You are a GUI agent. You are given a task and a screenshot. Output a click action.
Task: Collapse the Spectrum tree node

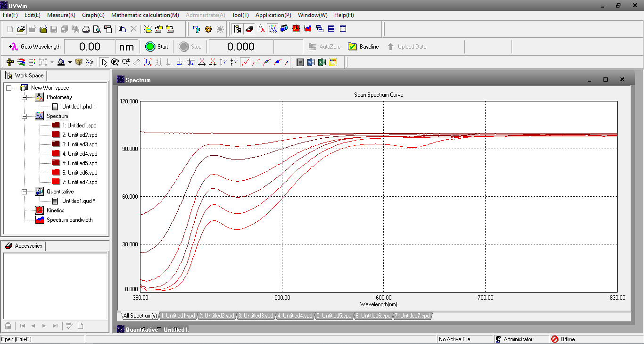point(24,116)
